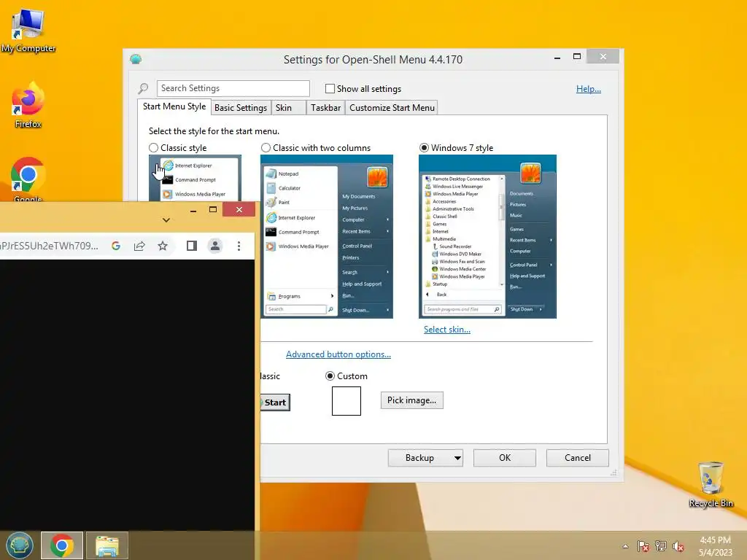Select the Start Menu Style tab
747x560 pixels.
174,106
